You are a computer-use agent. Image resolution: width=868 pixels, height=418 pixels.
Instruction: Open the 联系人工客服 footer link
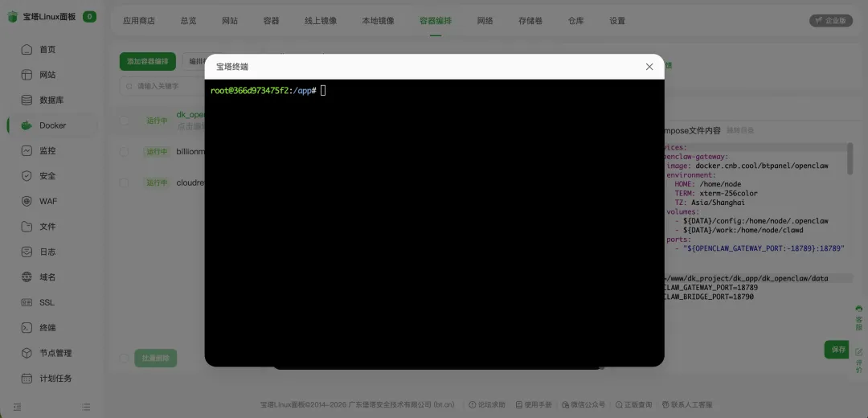click(x=687, y=404)
